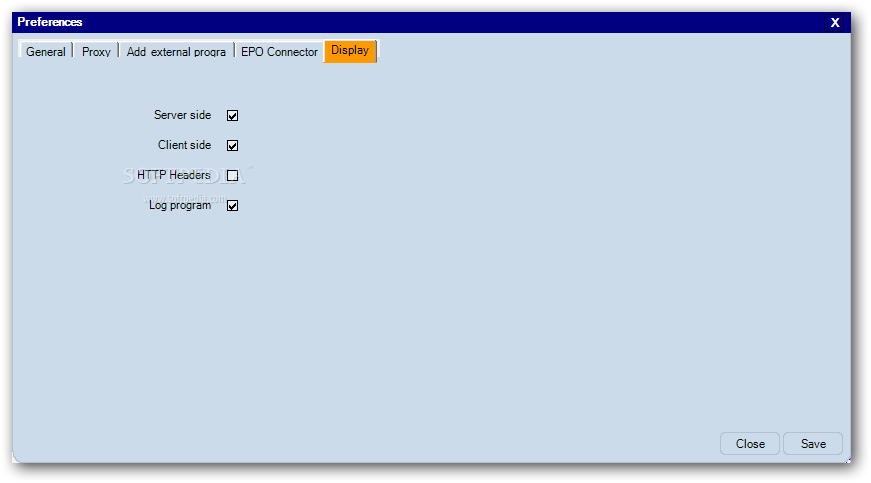This screenshot has width=871, height=483.
Task: Select the Add external progra tab
Action: pyautogui.click(x=176, y=51)
